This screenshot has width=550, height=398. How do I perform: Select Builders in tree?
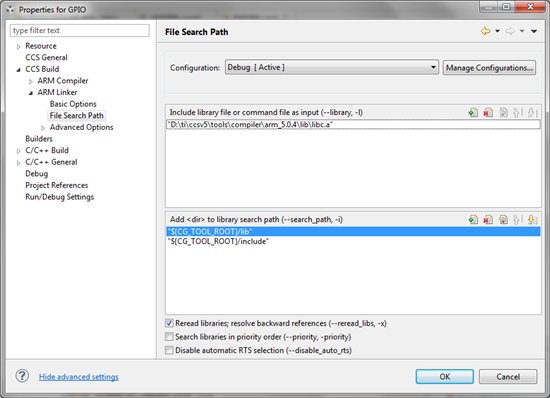[39, 139]
